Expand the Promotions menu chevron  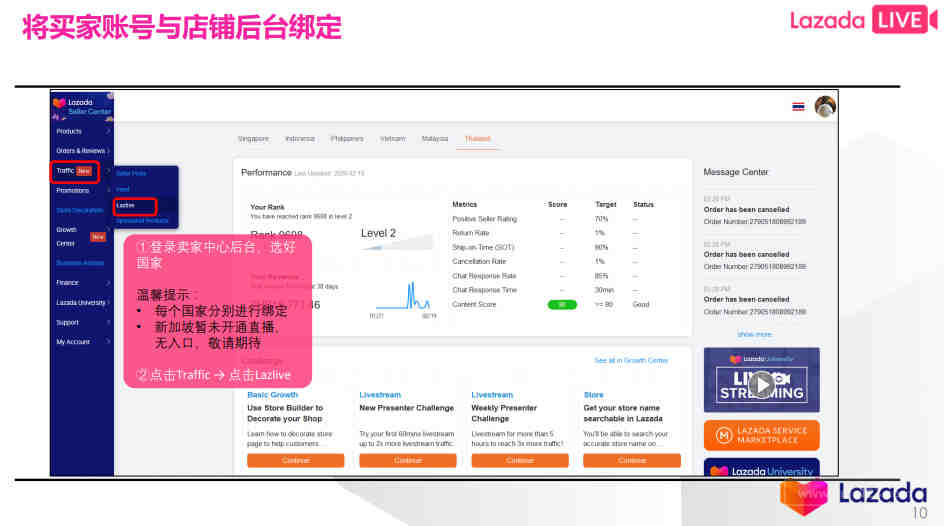click(x=108, y=190)
